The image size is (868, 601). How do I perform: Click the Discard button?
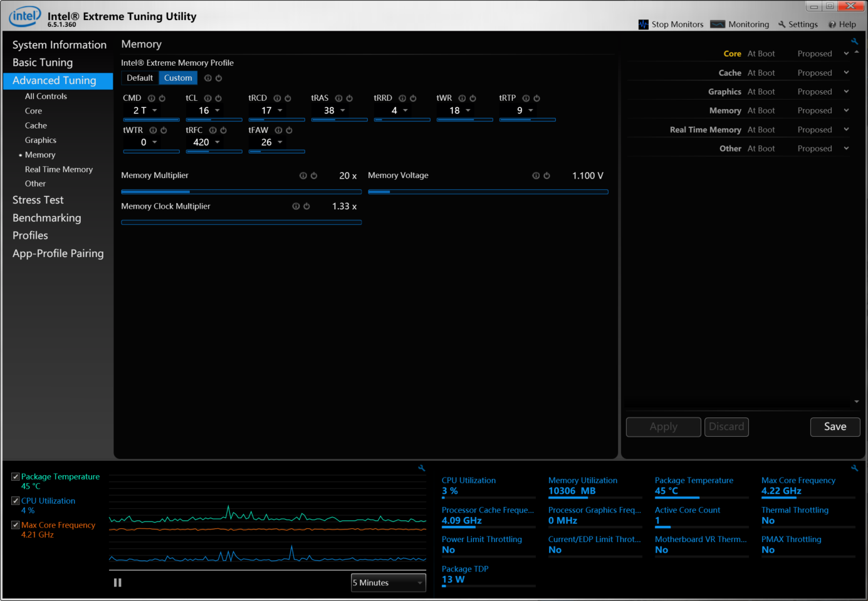[x=726, y=427]
